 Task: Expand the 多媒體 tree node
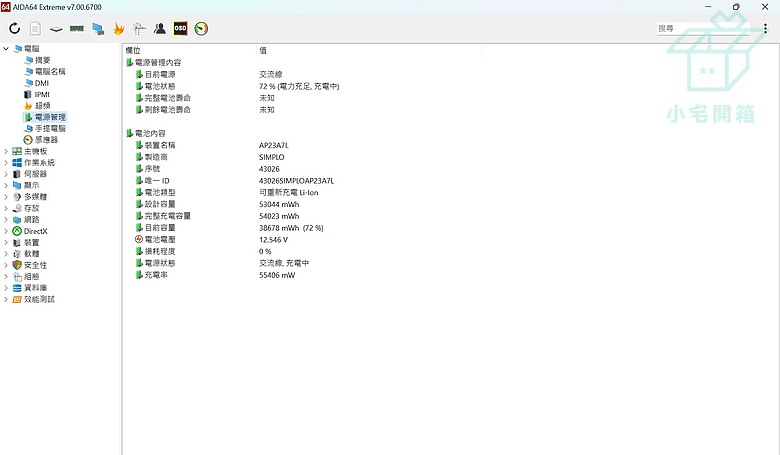(x=6, y=196)
